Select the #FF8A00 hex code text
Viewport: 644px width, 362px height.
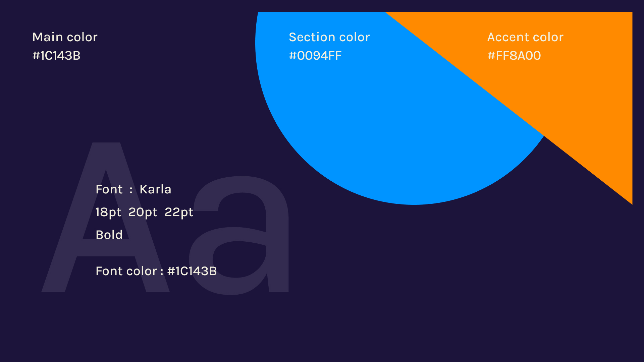tap(514, 56)
